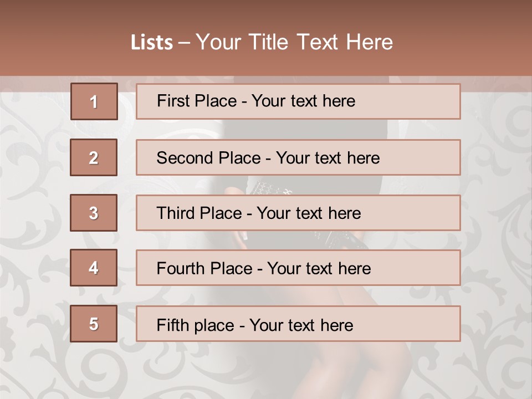Image resolution: width=532 pixels, height=399 pixels.
Task: Select the number 4 box
Action: (94, 268)
